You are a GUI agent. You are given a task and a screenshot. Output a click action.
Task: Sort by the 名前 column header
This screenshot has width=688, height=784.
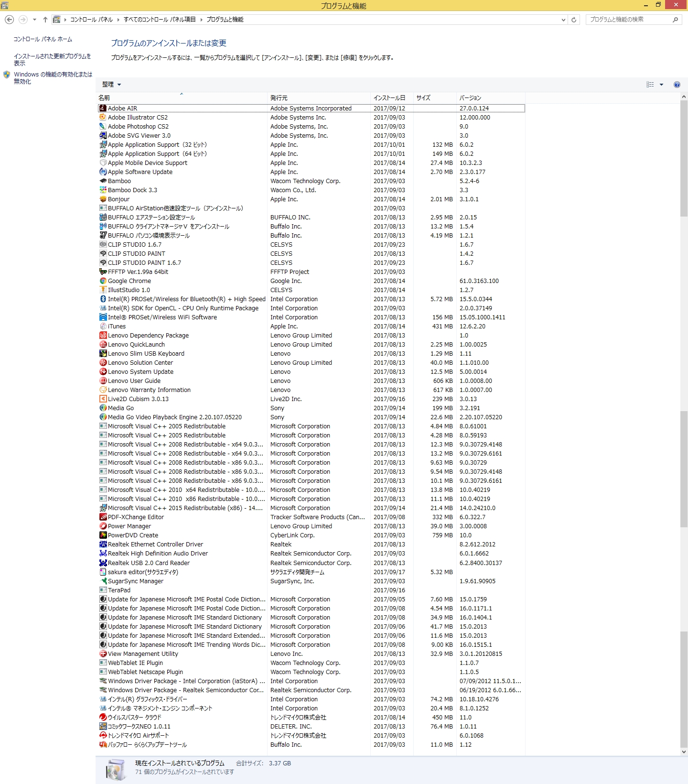point(182,98)
